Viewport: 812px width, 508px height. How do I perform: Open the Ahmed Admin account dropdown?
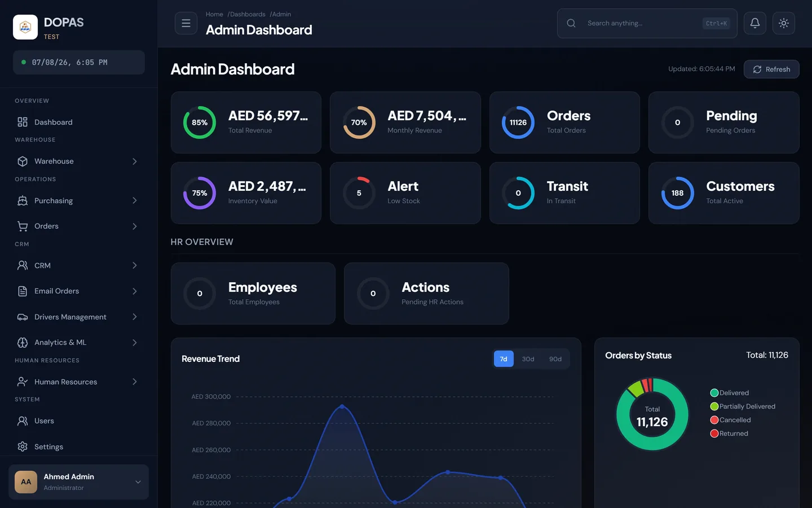[x=79, y=482]
